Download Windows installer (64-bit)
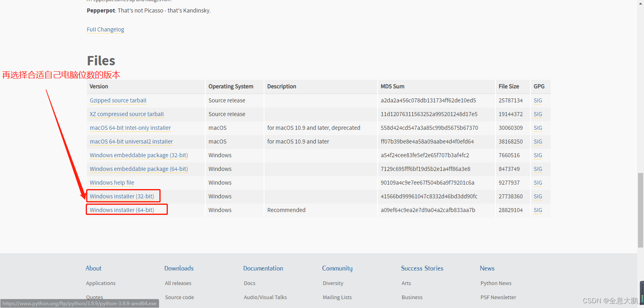This screenshot has height=308, width=644. tap(122, 210)
